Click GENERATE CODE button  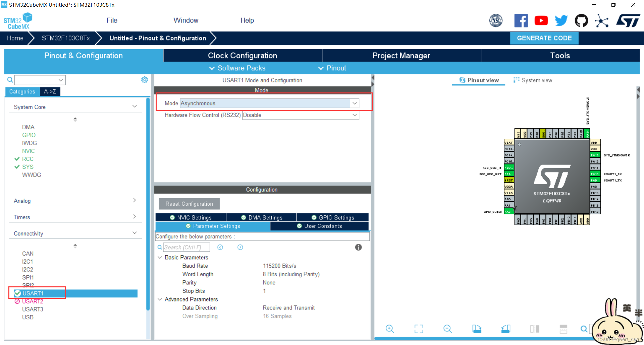click(x=544, y=38)
